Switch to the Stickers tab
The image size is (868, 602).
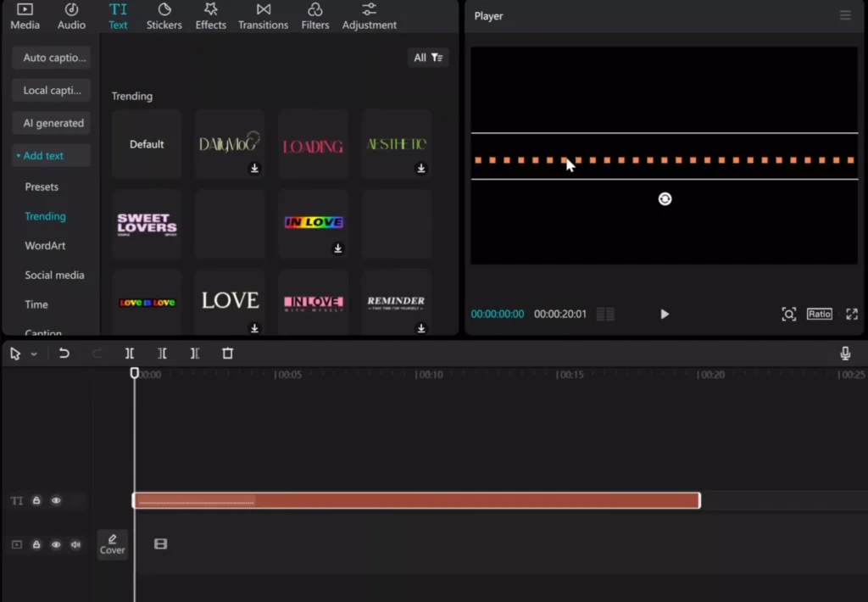point(164,16)
